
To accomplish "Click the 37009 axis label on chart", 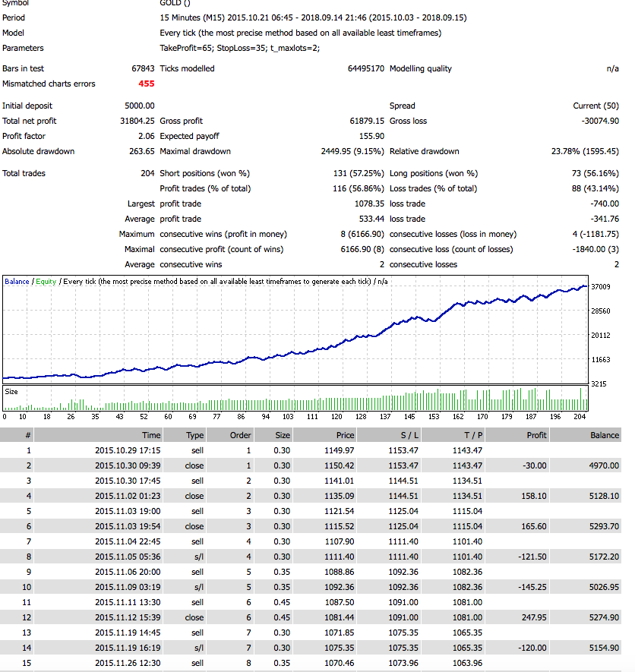I will (x=600, y=287).
